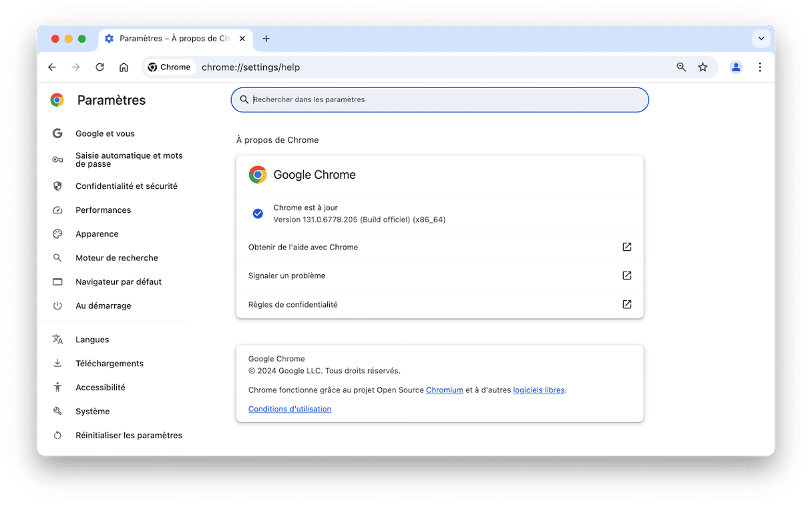Open Langues settings
The height and width of the screenshot is (505, 812).
[x=92, y=340]
